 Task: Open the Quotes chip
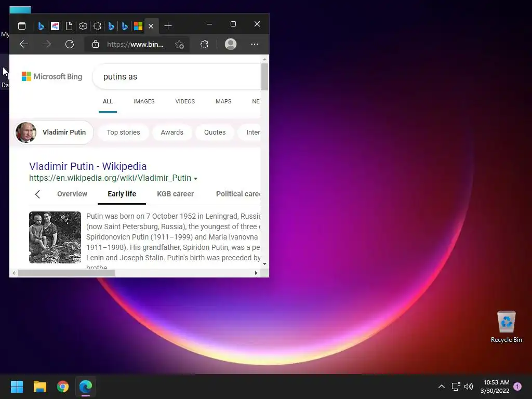(x=215, y=132)
